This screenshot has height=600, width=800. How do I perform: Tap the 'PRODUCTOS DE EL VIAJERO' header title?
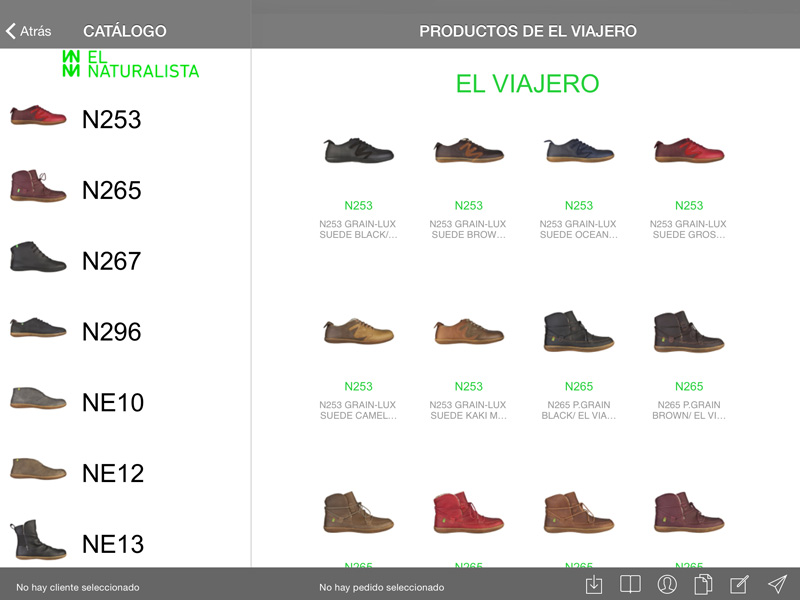click(528, 31)
